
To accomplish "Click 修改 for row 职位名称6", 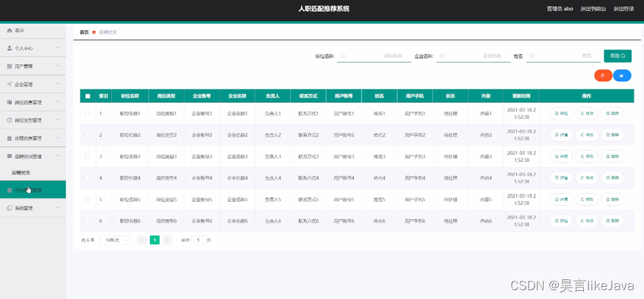I will pos(587,221).
